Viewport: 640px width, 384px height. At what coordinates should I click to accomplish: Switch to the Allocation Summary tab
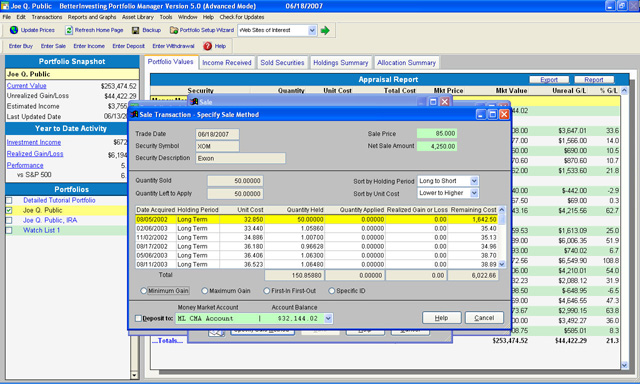pos(407,63)
